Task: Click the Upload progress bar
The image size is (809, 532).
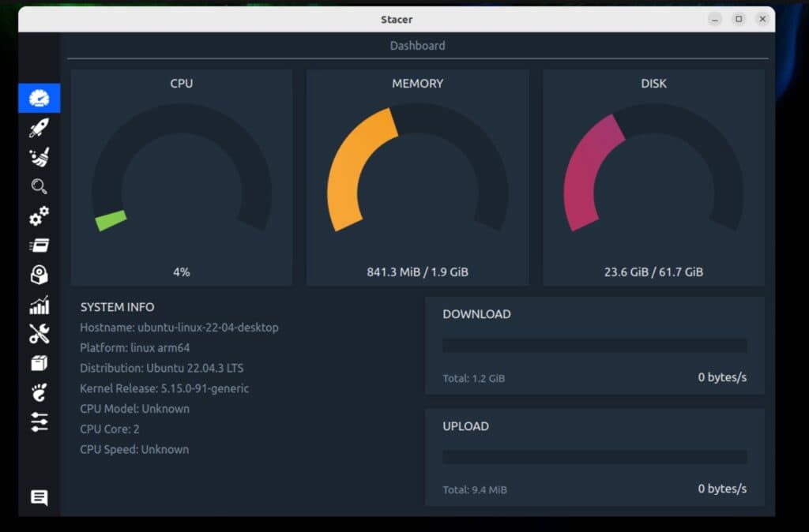Action: [x=595, y=457]
